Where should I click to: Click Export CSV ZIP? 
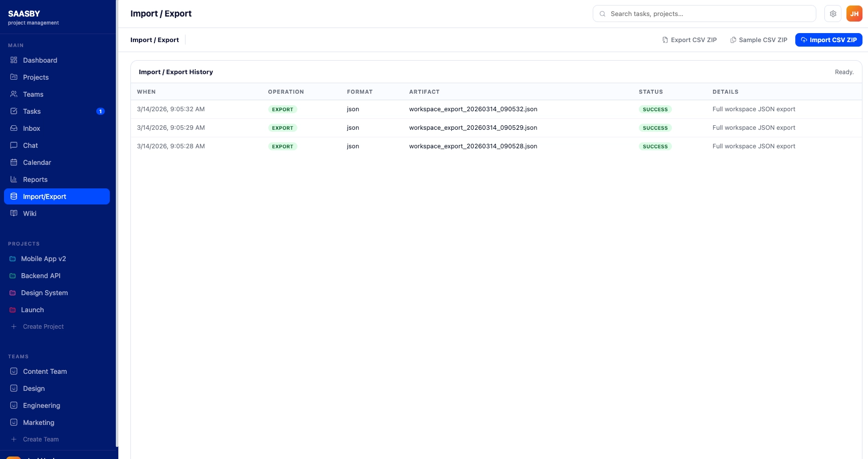(689, 40)
